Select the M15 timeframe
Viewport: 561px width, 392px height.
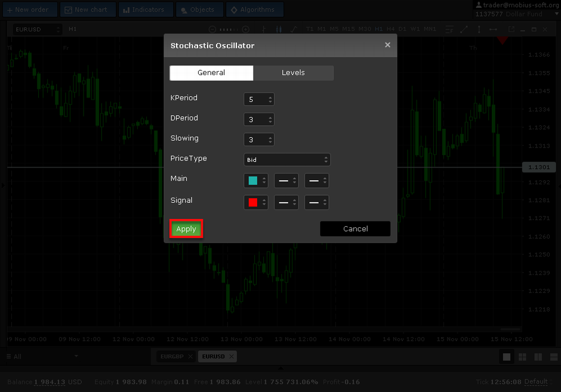349,29
